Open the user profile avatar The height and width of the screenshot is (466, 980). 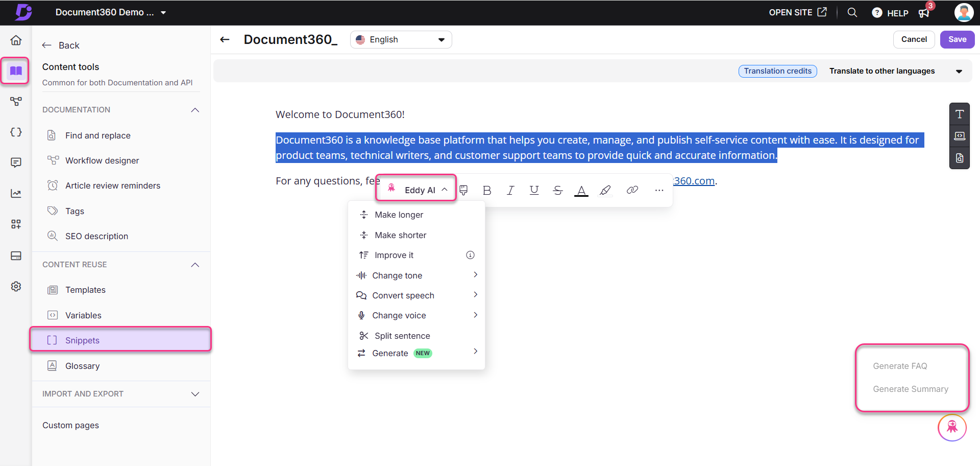pos(964,12)
